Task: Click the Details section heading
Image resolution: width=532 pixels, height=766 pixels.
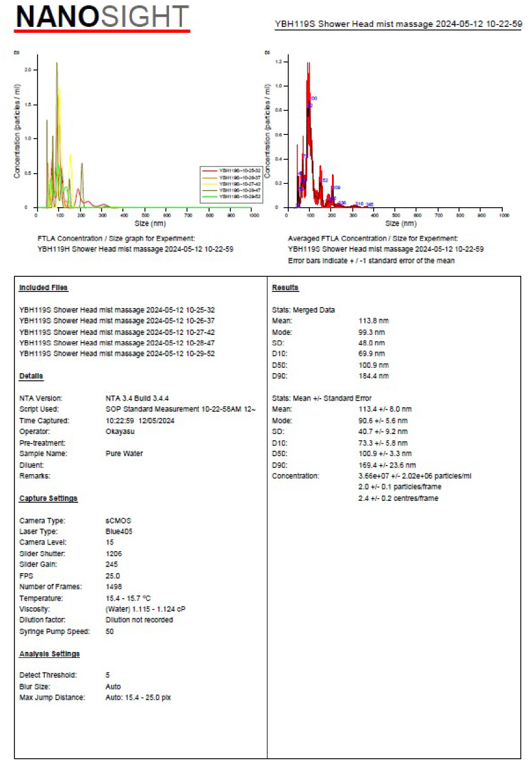Action: tap(31, 376)
